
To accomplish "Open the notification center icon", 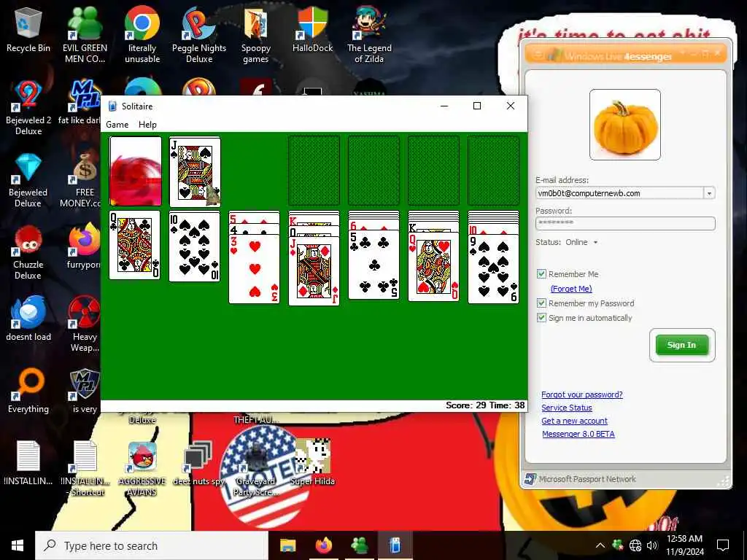I will pyautogui.click(x=723, y=545).
